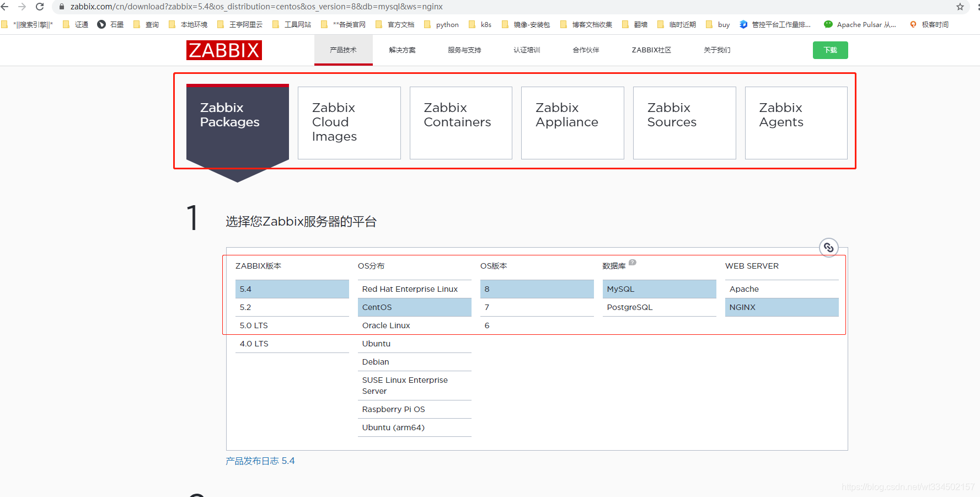The image size is (980, 497).
Task: Open the 官方文档 bookmark folder
Action: pos(395,24)
